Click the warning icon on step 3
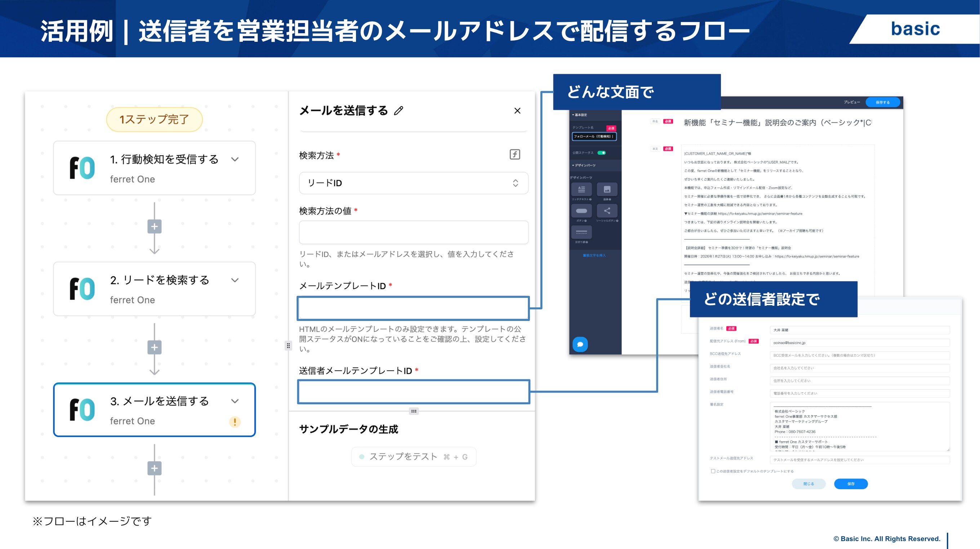Screen dimensions: 980x549 click(235, 421)
